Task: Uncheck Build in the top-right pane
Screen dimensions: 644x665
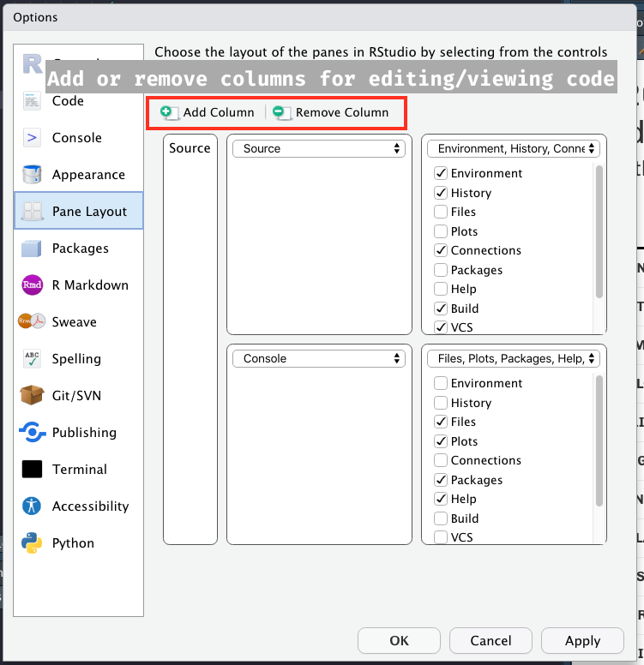Action: click(441, 309)
